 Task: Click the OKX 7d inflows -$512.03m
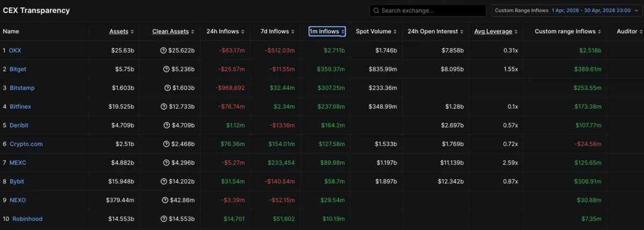(x=280, y=50)
